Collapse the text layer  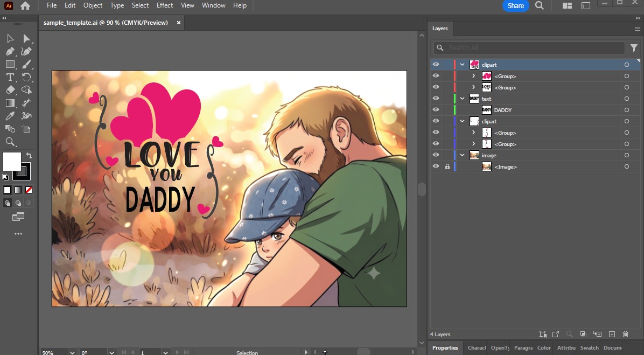coord(462,99)
